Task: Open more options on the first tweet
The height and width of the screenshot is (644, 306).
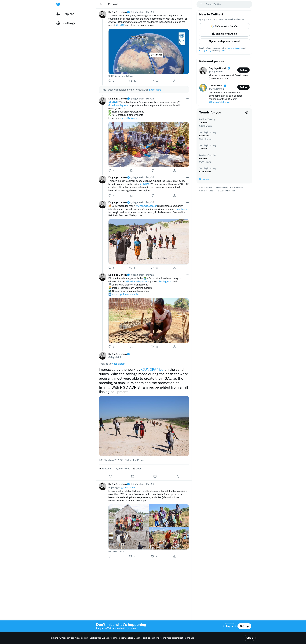Action: click(187, 12)
